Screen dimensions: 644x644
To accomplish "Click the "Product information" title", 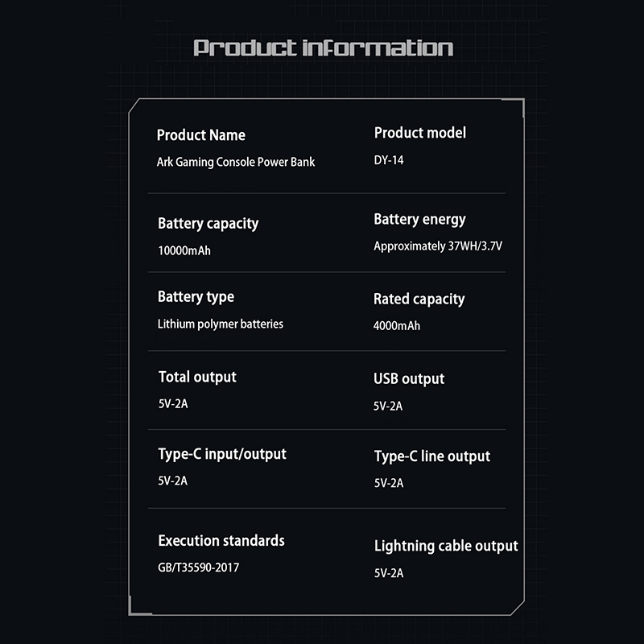I will 323,47.
